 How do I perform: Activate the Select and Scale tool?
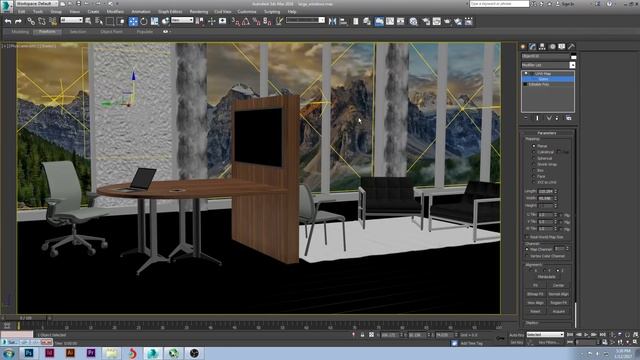(x=155, y=21)
